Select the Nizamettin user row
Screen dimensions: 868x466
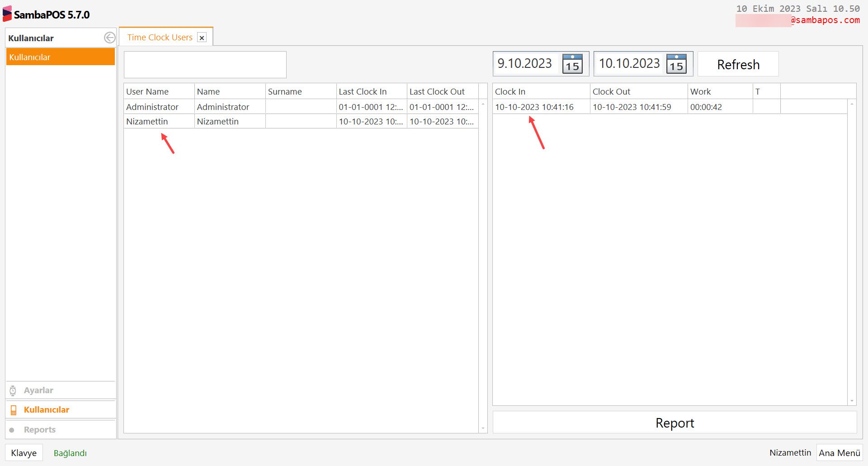pyautogui.click(x=147, y=121)
